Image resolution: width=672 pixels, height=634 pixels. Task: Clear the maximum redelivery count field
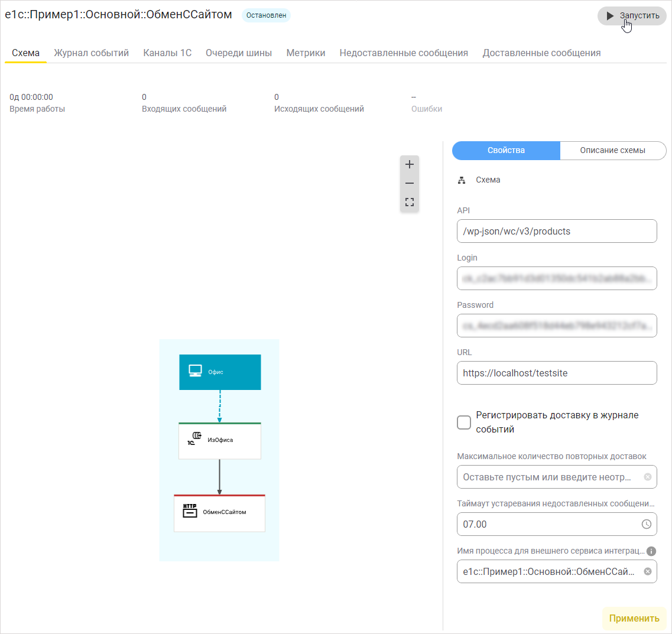(x=648, y=477)
